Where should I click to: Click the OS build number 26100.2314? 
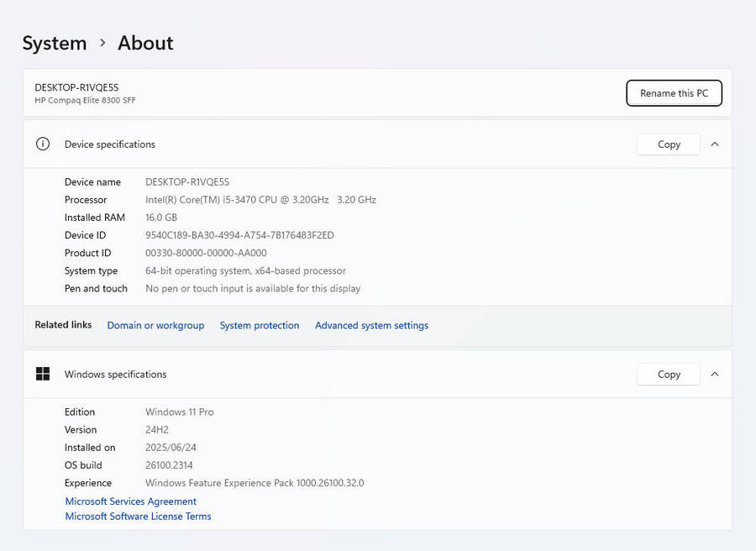point(169,465)
